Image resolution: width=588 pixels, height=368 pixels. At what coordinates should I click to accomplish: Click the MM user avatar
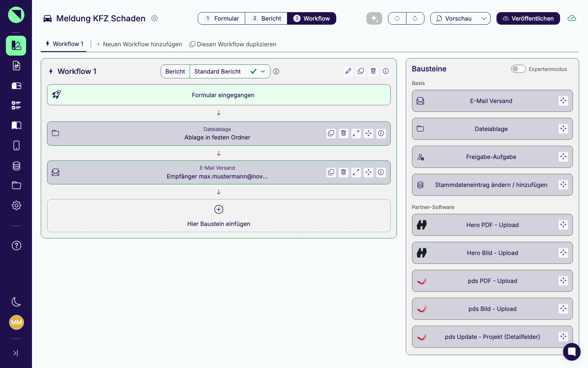pyautogui.click(x=16, y=322)
